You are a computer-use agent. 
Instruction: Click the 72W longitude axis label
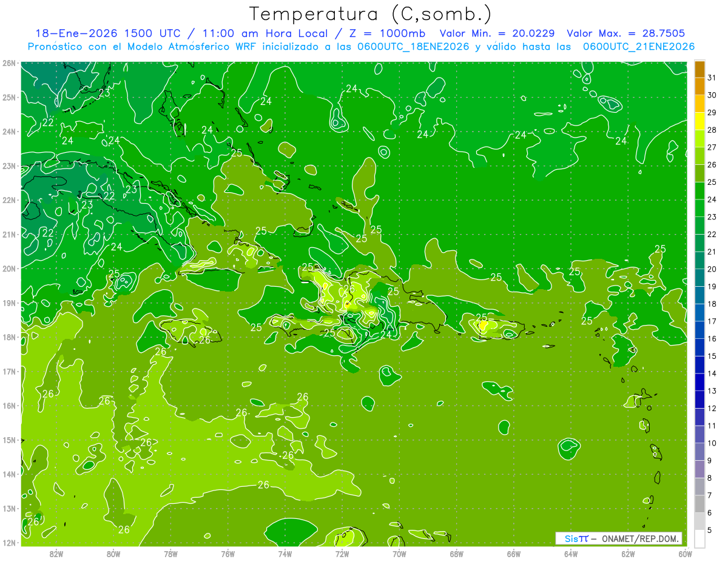pyautogui.click(x=342, y=554)
